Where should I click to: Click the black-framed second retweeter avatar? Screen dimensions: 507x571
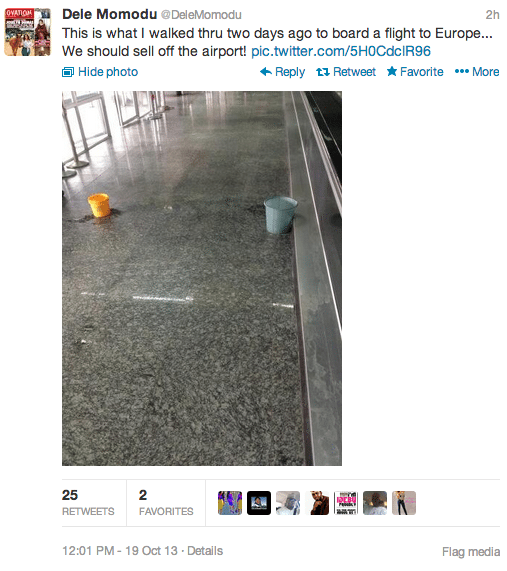point(259,503)
